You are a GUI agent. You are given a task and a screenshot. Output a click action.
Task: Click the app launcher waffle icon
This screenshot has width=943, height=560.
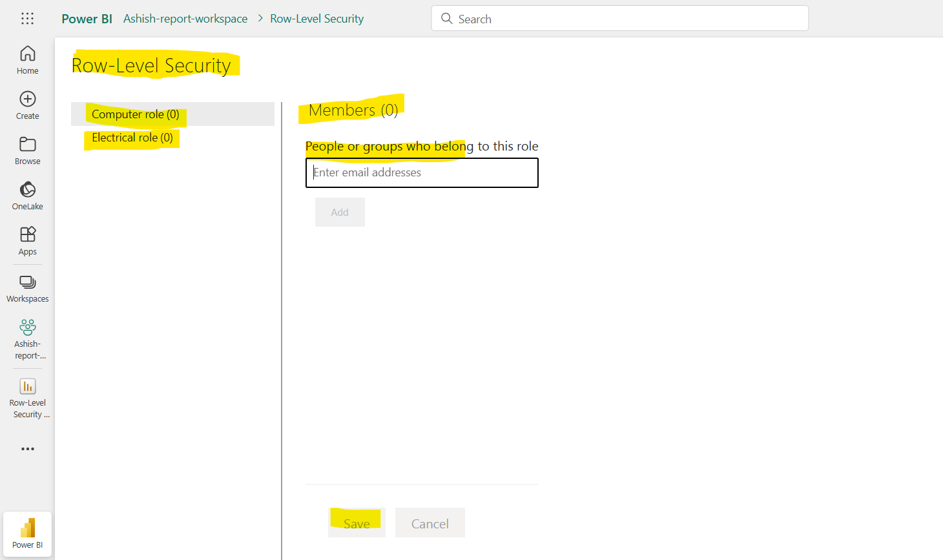pos(27,18)
